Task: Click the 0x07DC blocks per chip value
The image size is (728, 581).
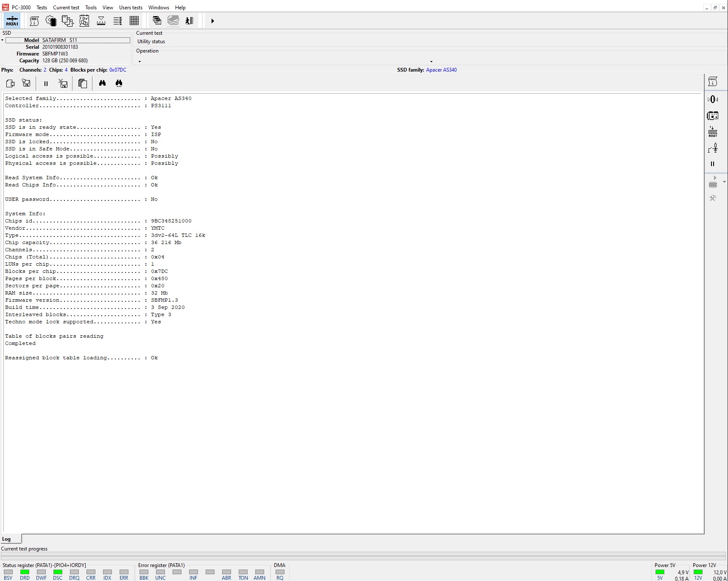Action: (x=118, y=70)
